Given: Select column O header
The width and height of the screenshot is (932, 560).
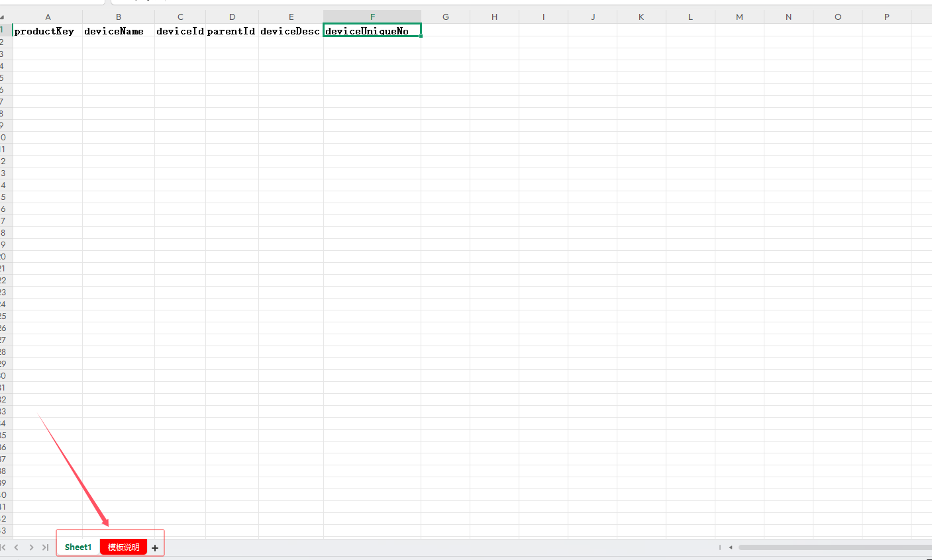Looking at the screenshot, I should tap(838, 17).
